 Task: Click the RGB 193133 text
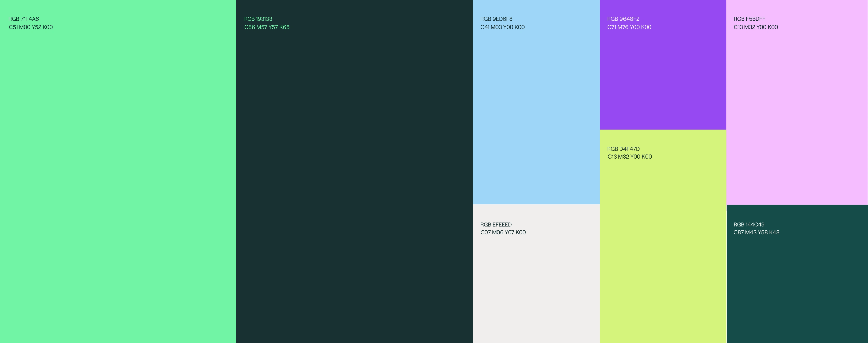258,19
